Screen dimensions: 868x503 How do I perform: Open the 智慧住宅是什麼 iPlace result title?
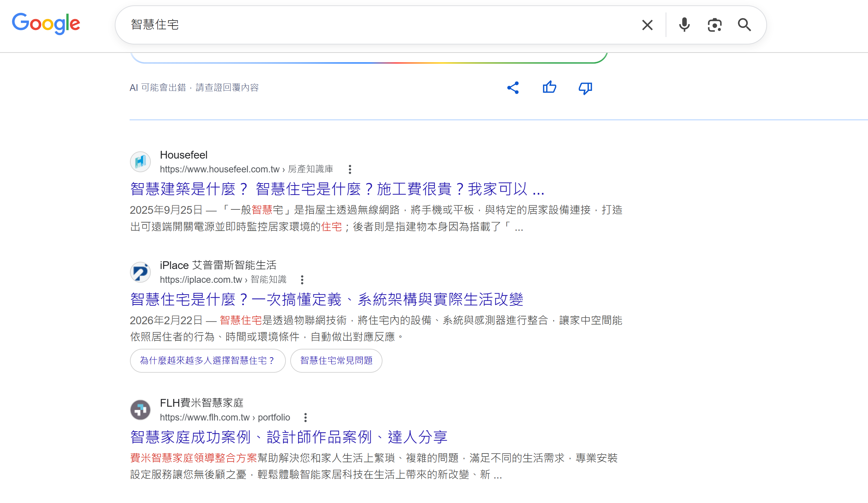326,299
